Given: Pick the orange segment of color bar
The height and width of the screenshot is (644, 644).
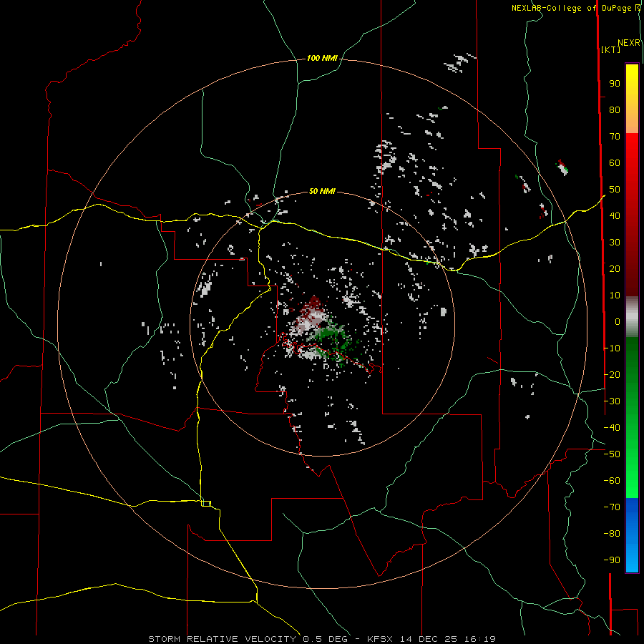Looking at the screenshot, I should coord(632,121).
